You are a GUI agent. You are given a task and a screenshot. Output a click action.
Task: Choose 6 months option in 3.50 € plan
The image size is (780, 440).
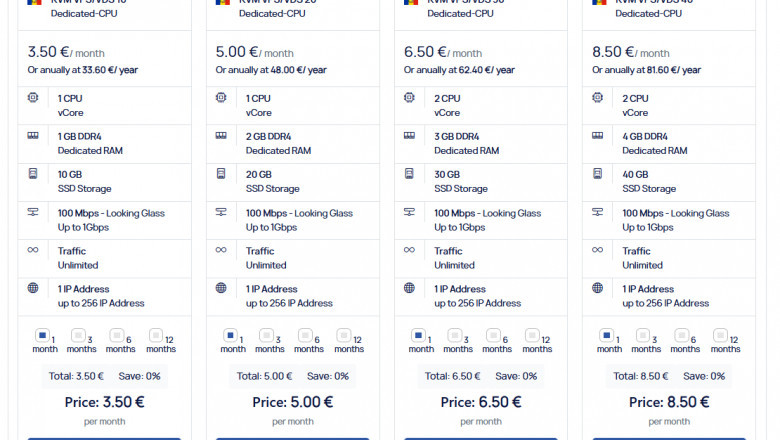(x=116, y=336)
